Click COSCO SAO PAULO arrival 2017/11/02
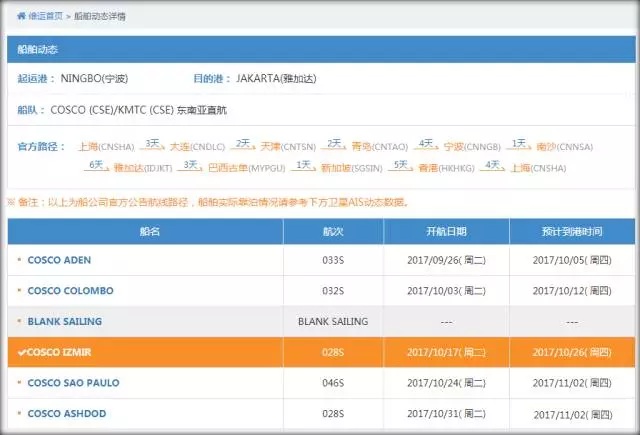Image resolution: width=640 pixels, height=435 pixels. pos(572,383)
